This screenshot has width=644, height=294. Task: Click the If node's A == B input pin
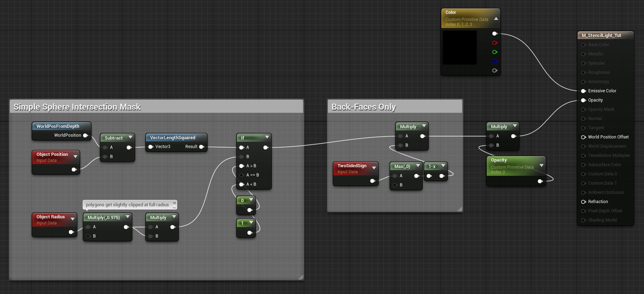tap(241, 175)
